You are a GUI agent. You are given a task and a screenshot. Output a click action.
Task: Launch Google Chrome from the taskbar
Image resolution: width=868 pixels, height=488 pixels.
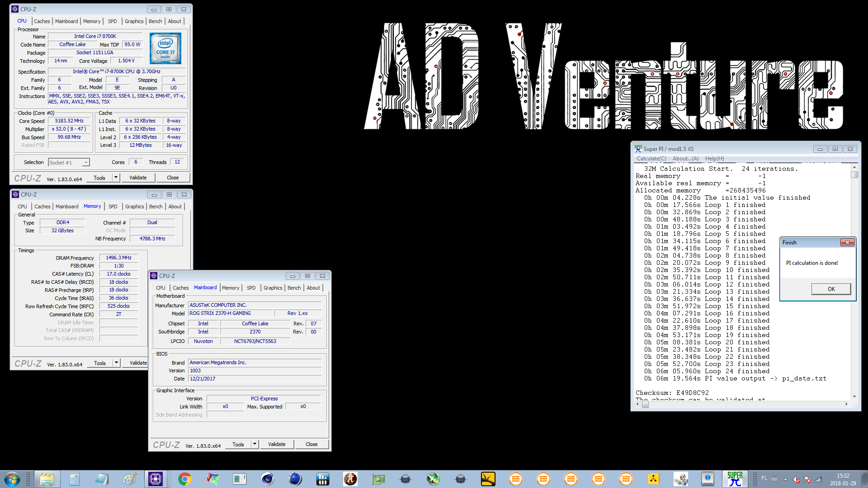pos(184,479)
